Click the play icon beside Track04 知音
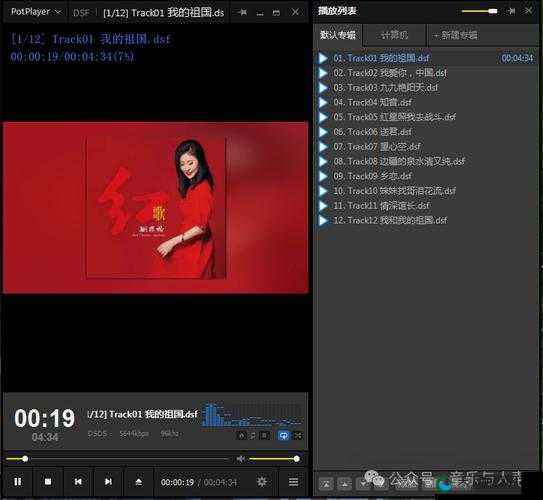The height and width of the screenshot is (500, 543). pos(323,102)
